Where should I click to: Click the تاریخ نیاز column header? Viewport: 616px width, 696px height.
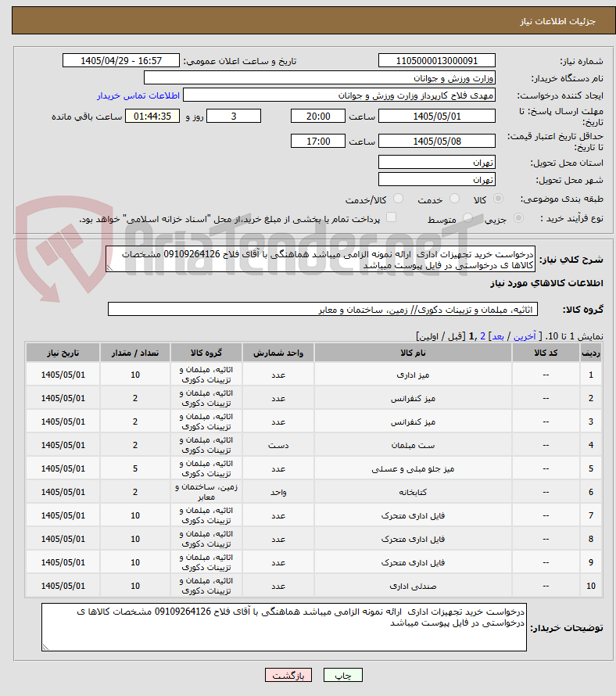pos(63,353)
